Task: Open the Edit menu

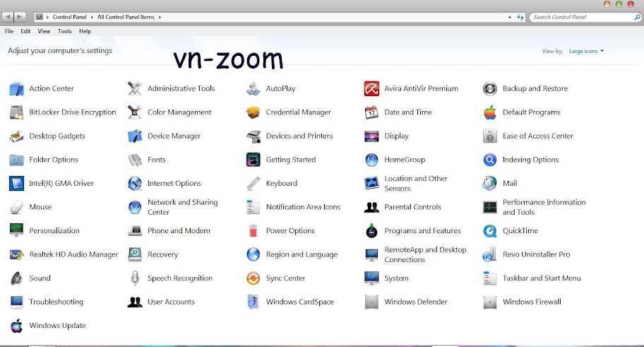Action: click(25, 31)
